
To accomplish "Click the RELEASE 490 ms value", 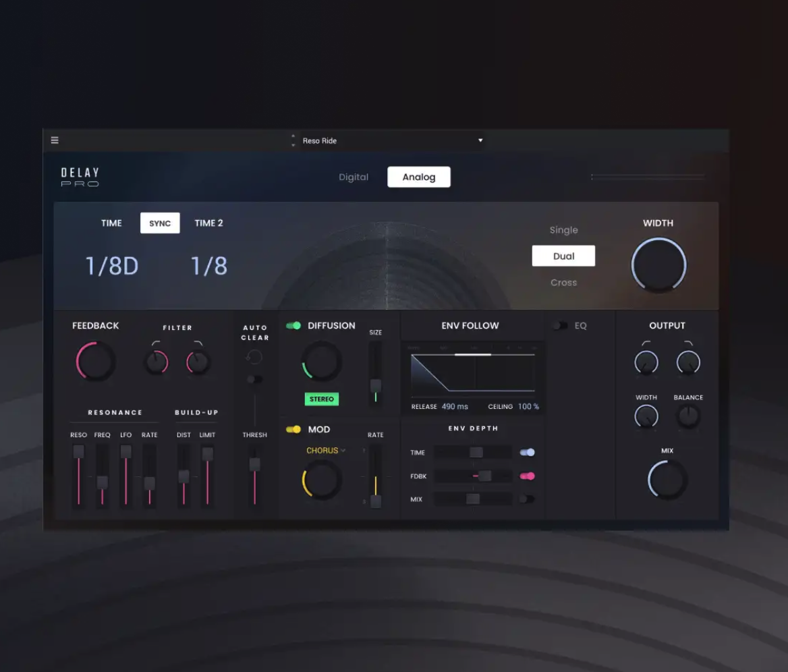I will (455, 407).
